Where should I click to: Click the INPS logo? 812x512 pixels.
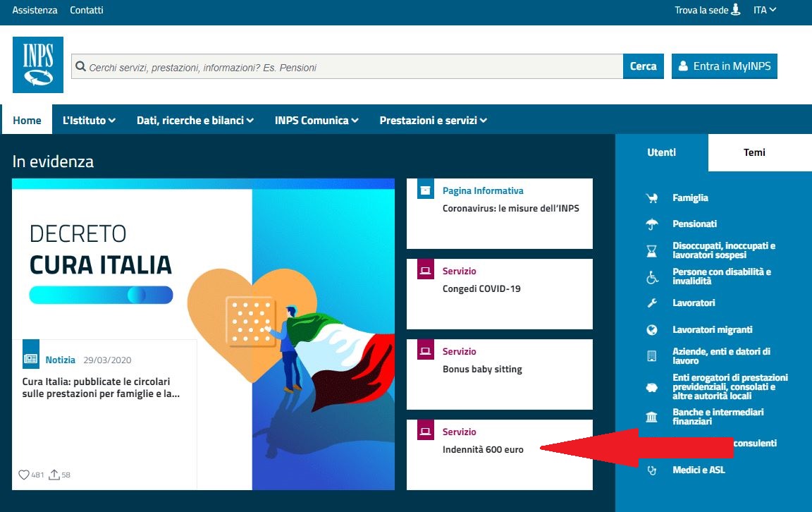point(38,65)
